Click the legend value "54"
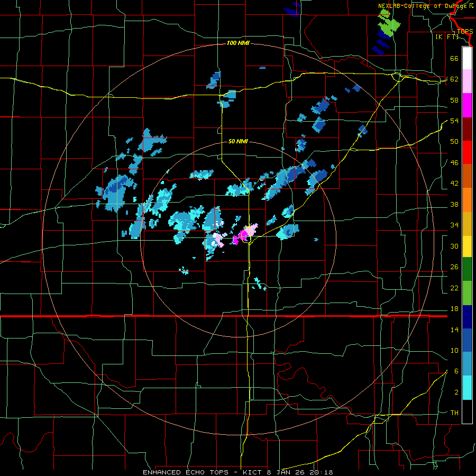The height and width of the screenshot is (476, 476). [454, 121]
